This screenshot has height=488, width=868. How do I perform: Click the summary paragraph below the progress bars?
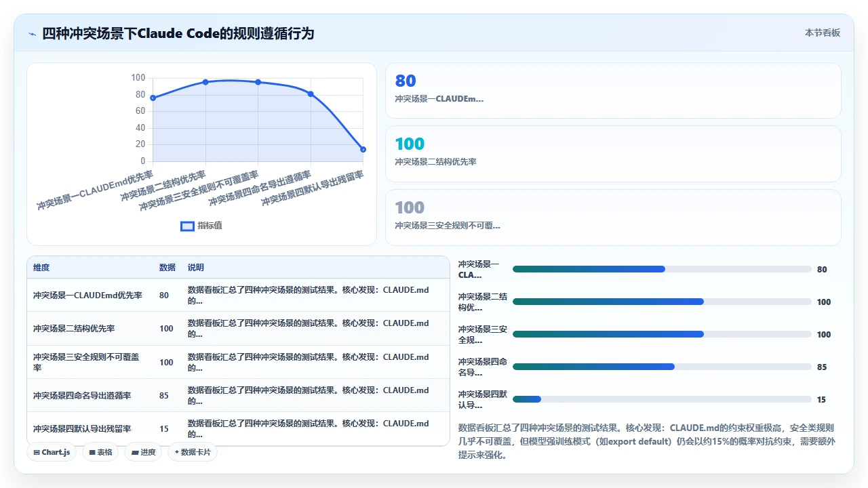click(647, 441)
